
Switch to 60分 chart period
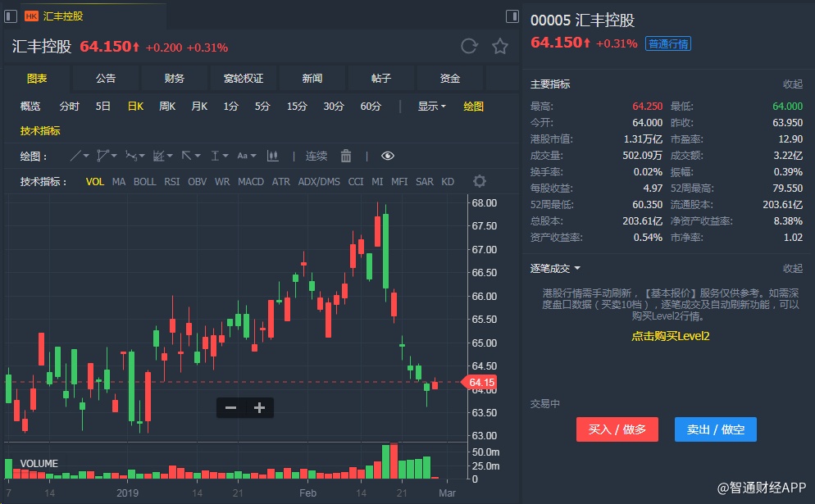(371, 107)
